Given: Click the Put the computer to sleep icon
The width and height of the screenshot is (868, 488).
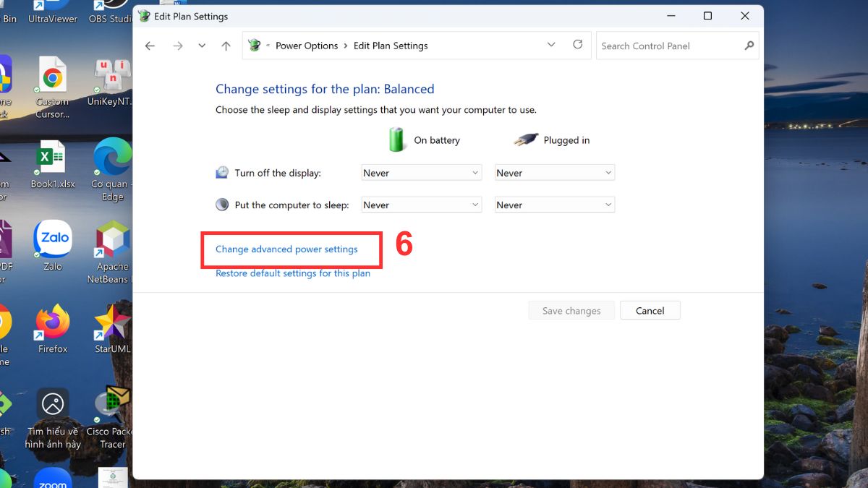Looking at the screenshot, I should [222, 205].
